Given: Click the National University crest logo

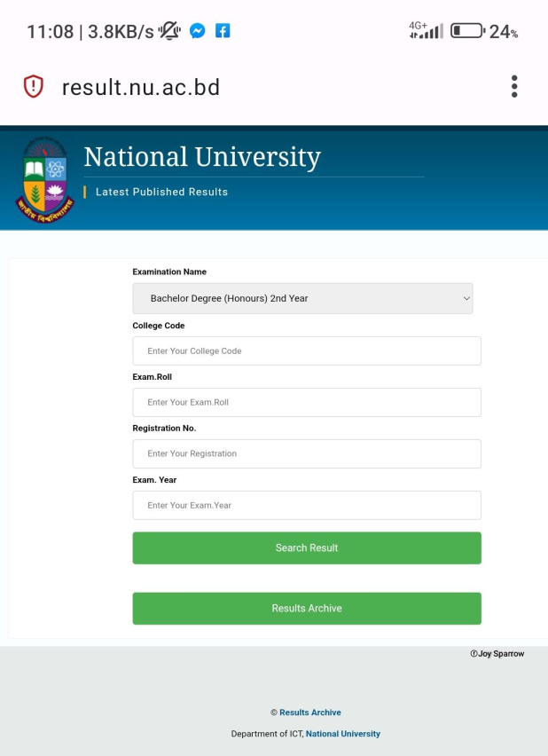Looking at the screenshot, I should coord(45,179).
